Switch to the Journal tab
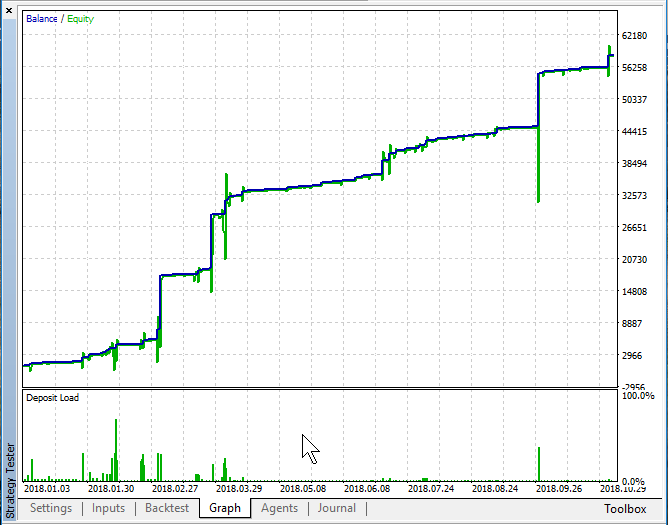 pyautogui.click(x=337, y=508)
